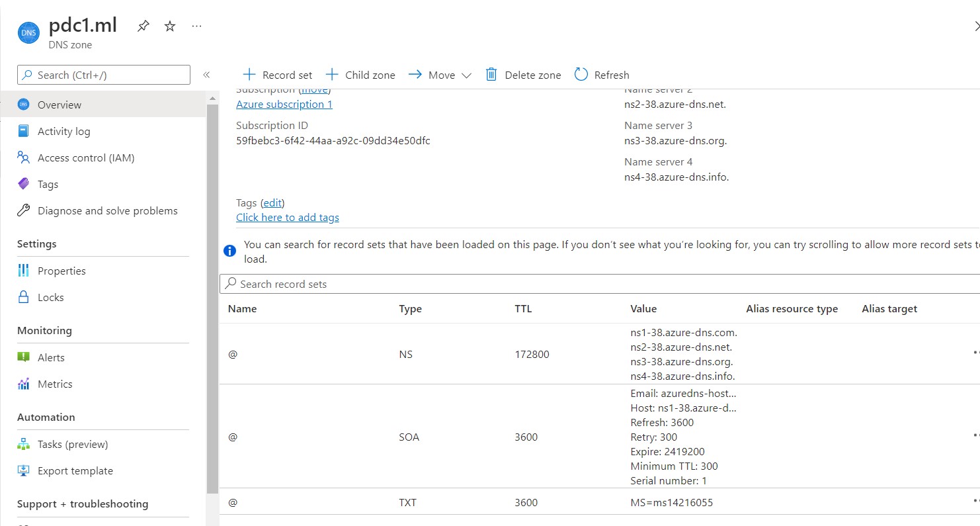980x526 pixels.
Task: Click the subscription move link
Action: tap(315, 90)
